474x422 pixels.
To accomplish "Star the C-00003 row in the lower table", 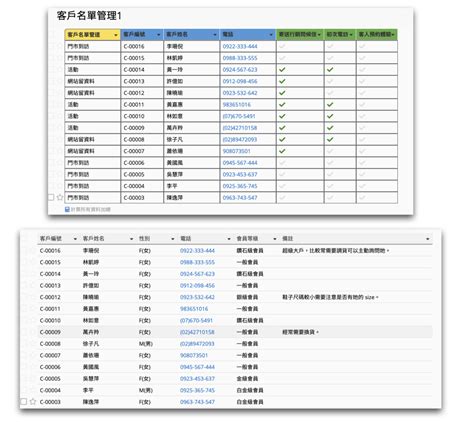I will tap(33, 402).
